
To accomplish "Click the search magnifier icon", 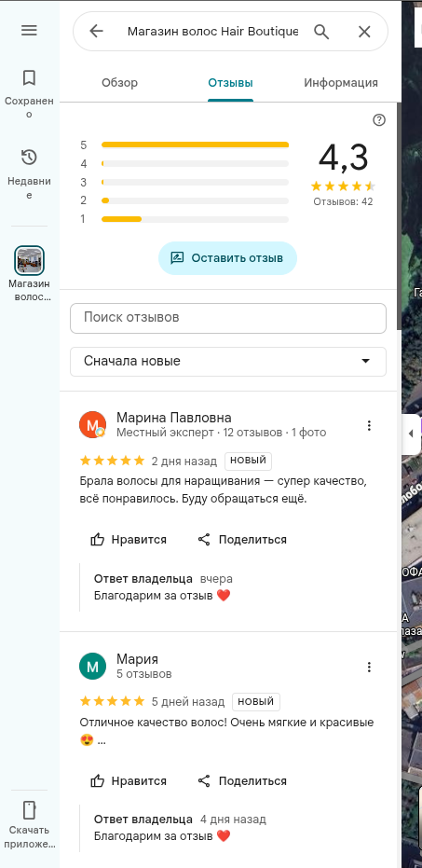I will tap(321, 32).
